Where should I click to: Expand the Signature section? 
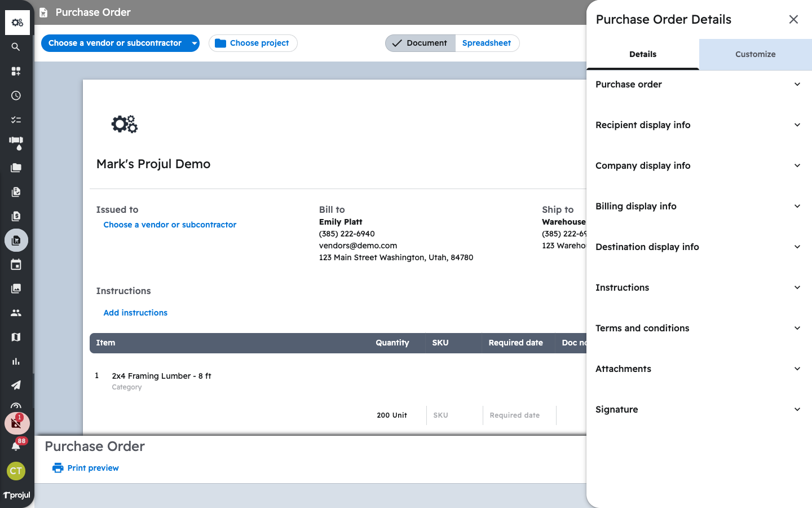(x=699, y=409)
